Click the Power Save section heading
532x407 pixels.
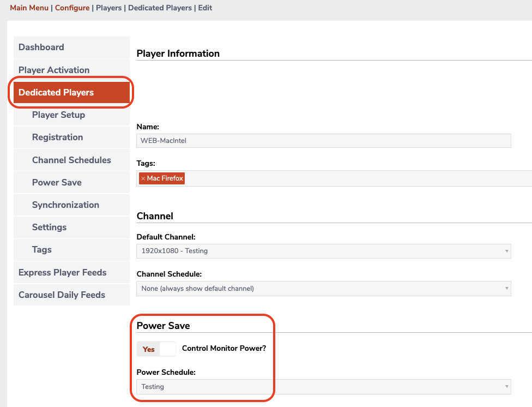pos(163,326)
